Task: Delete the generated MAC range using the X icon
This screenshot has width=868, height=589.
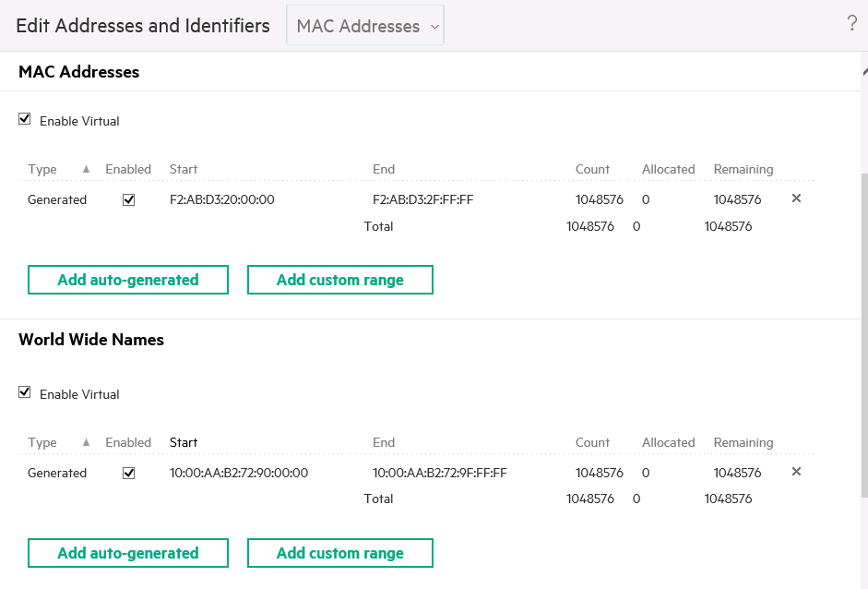Action: click(795, 198)
